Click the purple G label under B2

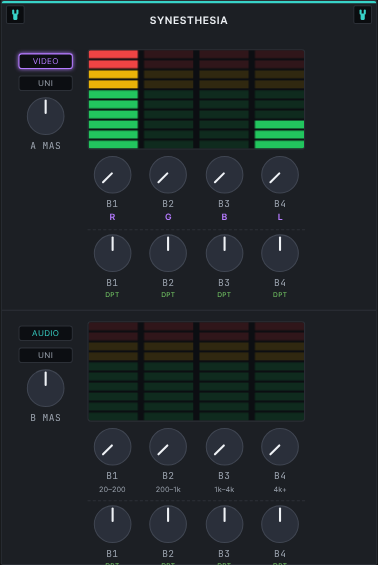(x=168, y=217)
